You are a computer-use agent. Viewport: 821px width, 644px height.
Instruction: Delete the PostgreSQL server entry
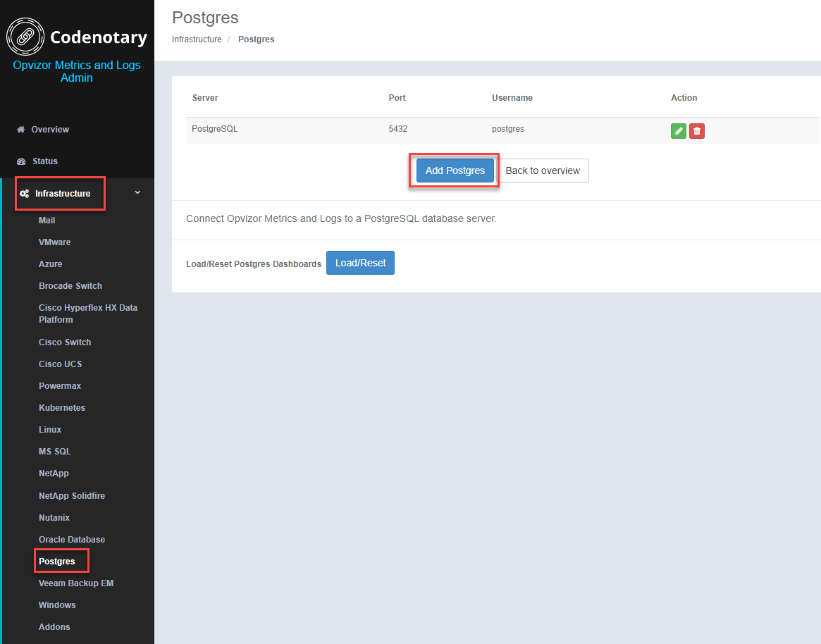697,131
